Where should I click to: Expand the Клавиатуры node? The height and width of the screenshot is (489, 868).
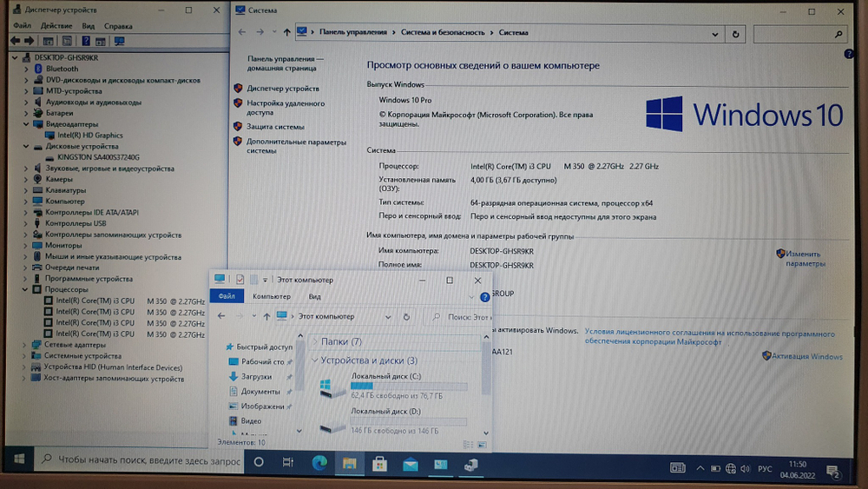(x=25, y=190)
